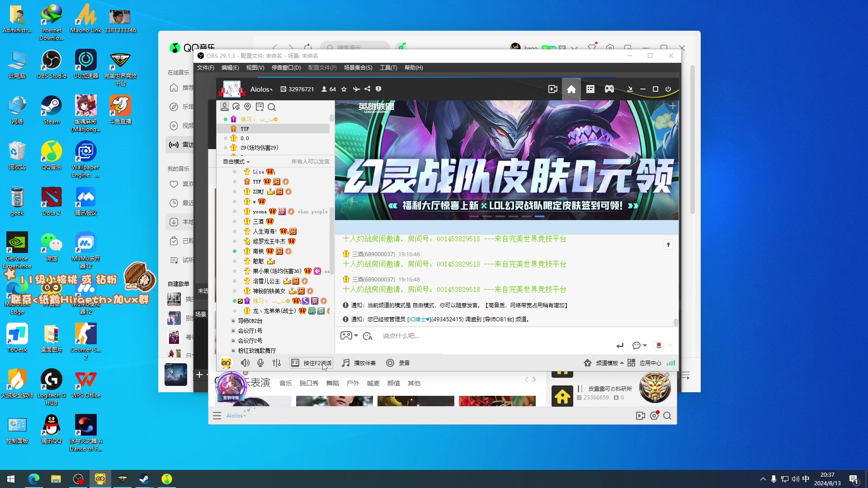The height and width of the screenshot is (488, 868).
Task: Open the Aiolos channel name dropdown
Action: (x=261, y=89)
